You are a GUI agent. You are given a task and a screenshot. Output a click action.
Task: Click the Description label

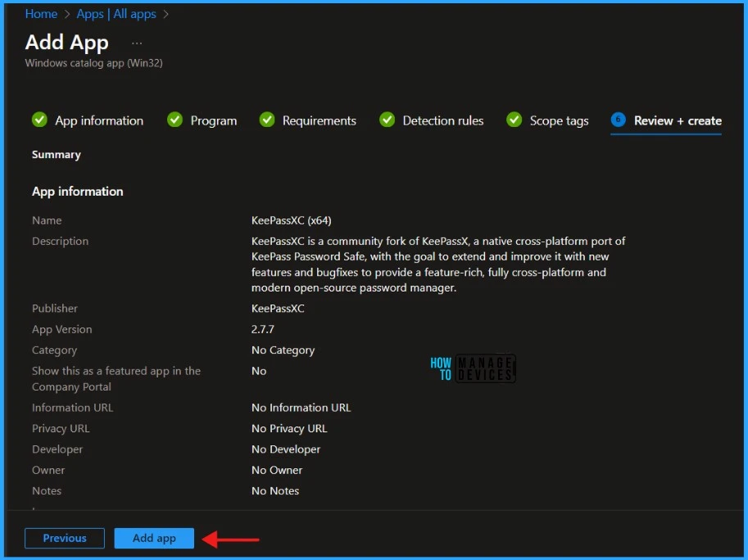tap(60, 242)
